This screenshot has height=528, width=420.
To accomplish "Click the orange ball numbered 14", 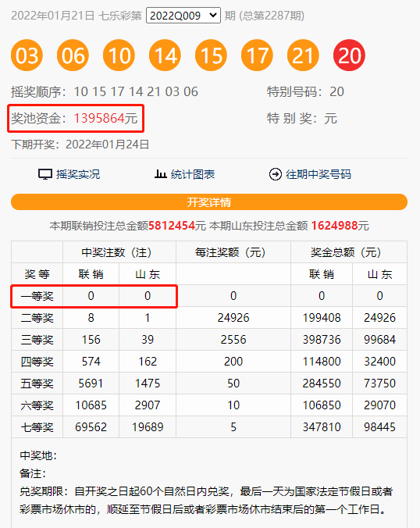I will pos(165,55).
